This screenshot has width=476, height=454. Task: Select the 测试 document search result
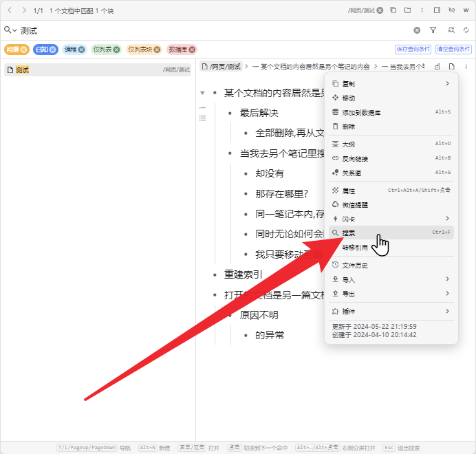point(98,70)
